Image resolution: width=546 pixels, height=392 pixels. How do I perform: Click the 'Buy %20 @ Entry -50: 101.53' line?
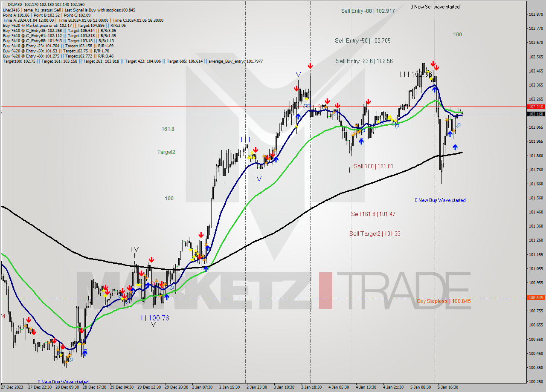(x=56, y=51)
